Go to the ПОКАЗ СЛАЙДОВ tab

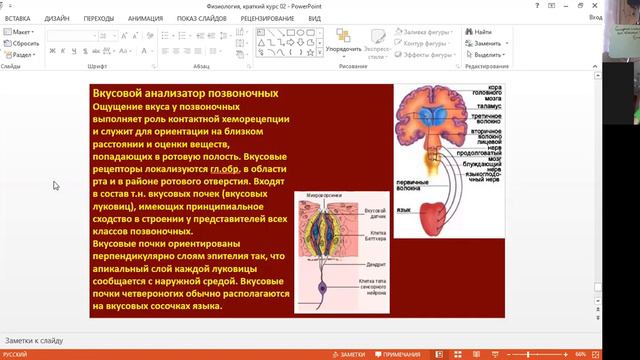pos(201,18)
